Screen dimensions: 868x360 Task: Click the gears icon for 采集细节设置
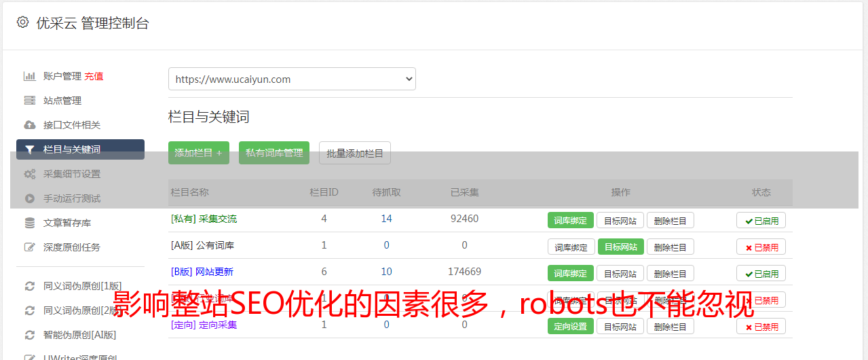point(29,174)
